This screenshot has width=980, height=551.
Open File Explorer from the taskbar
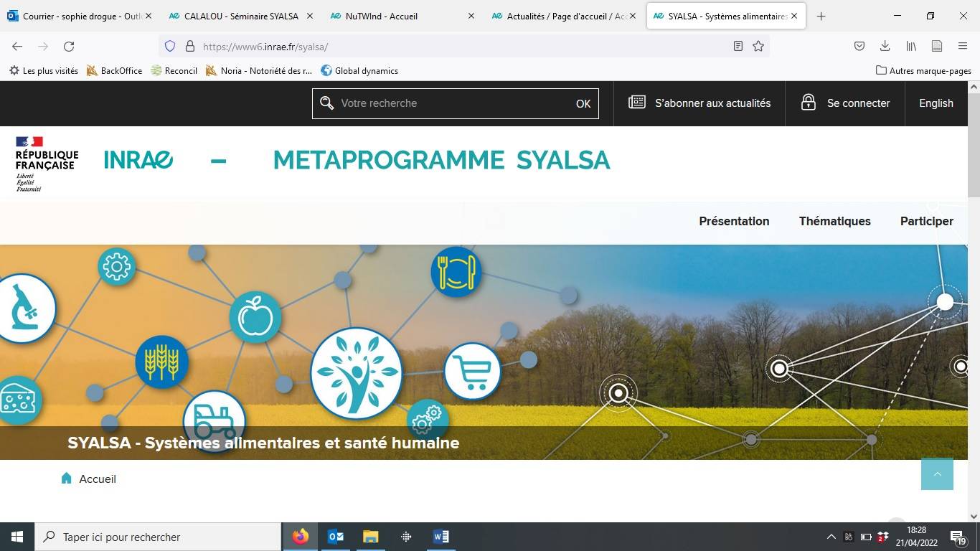tap(370, 537)
